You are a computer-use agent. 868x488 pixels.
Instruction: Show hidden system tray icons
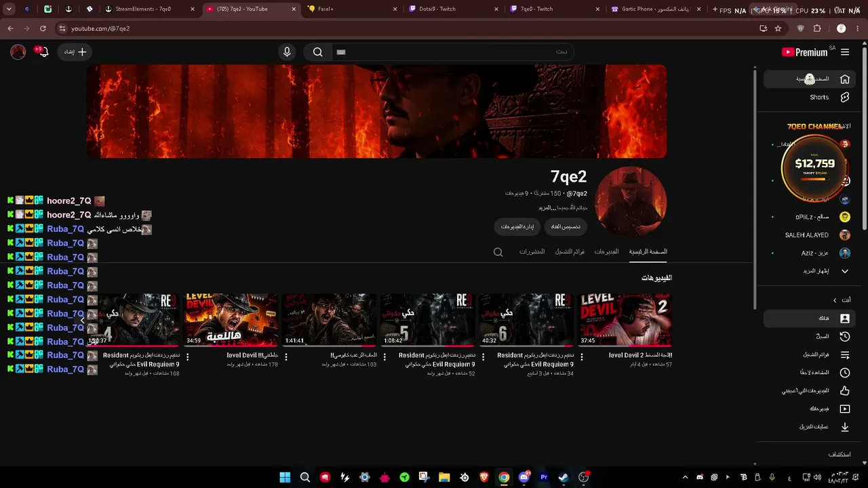click(685, 477)
